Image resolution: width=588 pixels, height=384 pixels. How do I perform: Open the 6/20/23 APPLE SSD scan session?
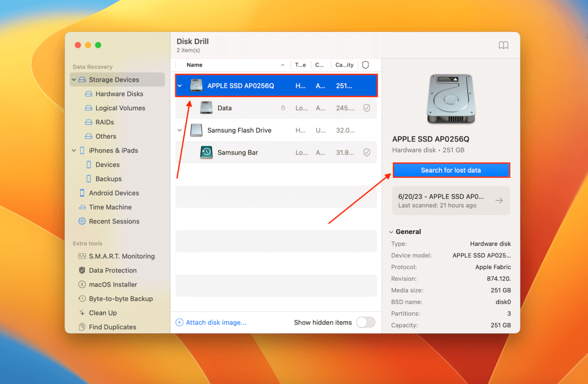point(451,201)
